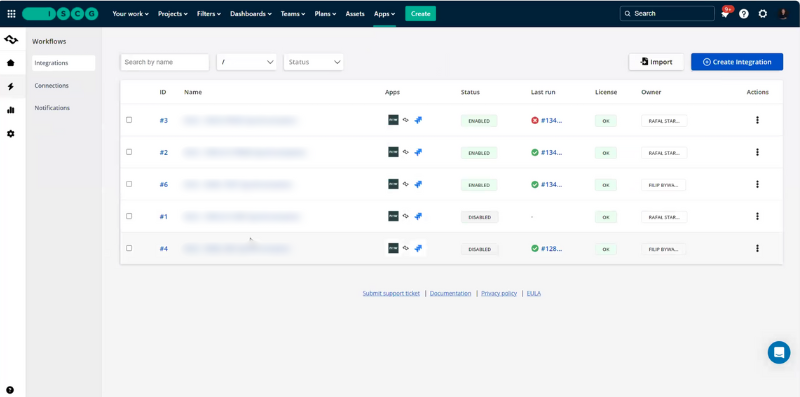Open actions menu for integration #6

(757, 184)
